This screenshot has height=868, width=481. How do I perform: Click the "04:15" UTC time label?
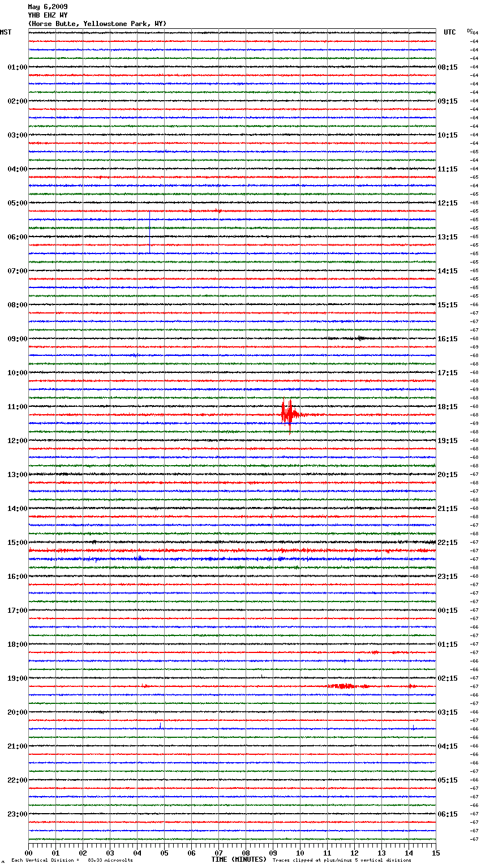coord(448,746)
